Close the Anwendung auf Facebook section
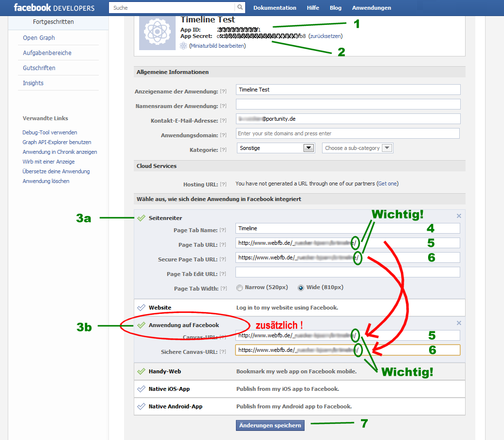The image size is (504, 440). [459, 323]
